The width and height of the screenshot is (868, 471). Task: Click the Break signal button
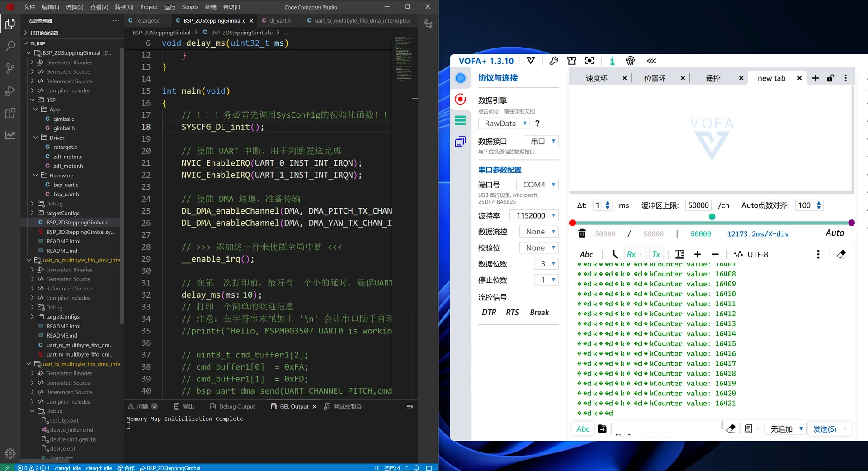pos(539,313)
